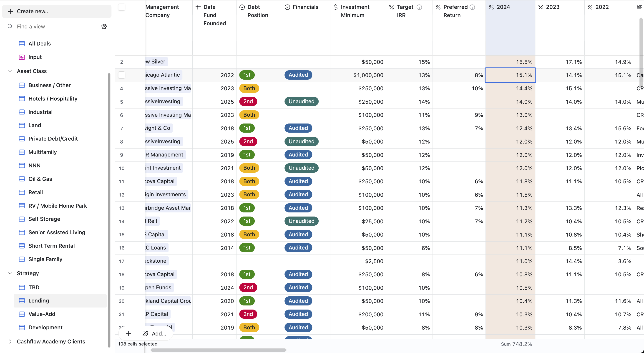
Task: Click the horizontal scrollbar at bottom
Action: click(x=218, y=350)
